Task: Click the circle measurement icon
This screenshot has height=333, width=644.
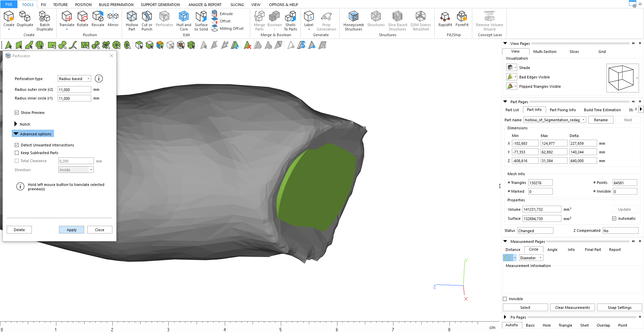Action: (x=507, y=258)
